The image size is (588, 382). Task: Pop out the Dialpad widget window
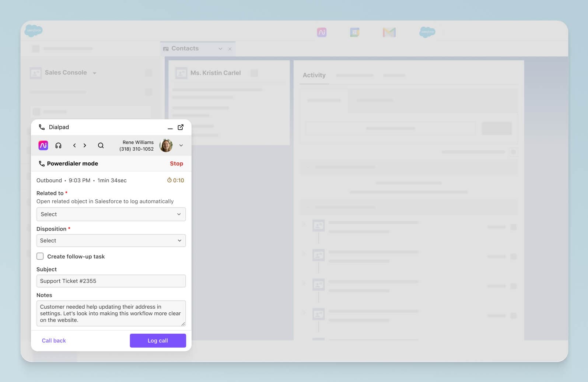tap(181, 127)
